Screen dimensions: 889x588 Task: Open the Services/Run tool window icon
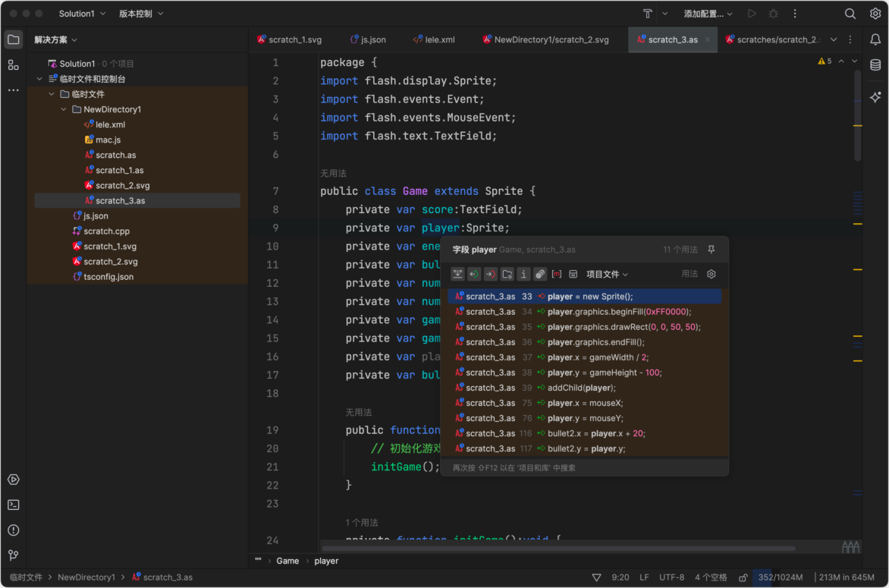[x=14, y=480]
